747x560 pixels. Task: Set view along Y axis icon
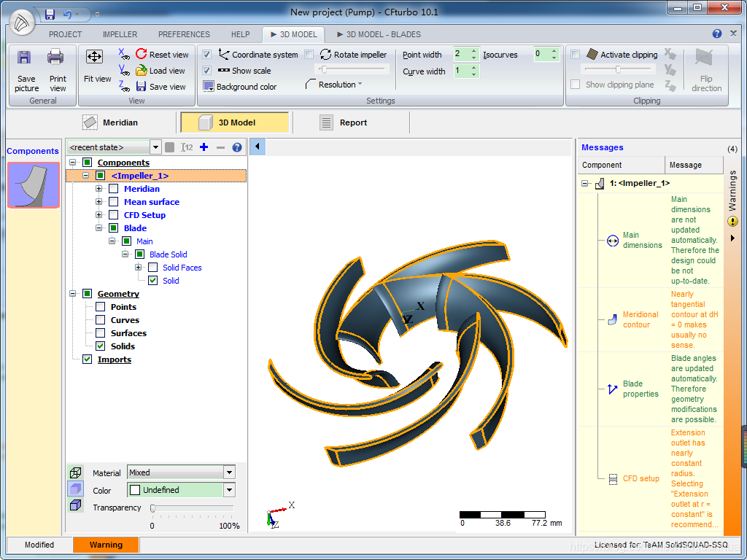(124, 70)
